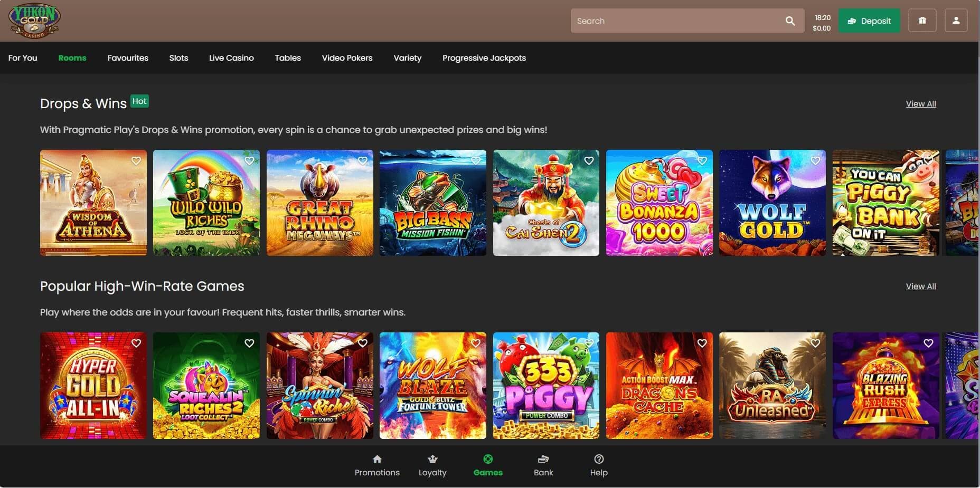Click the green Deposit button

tap(869, 21)
